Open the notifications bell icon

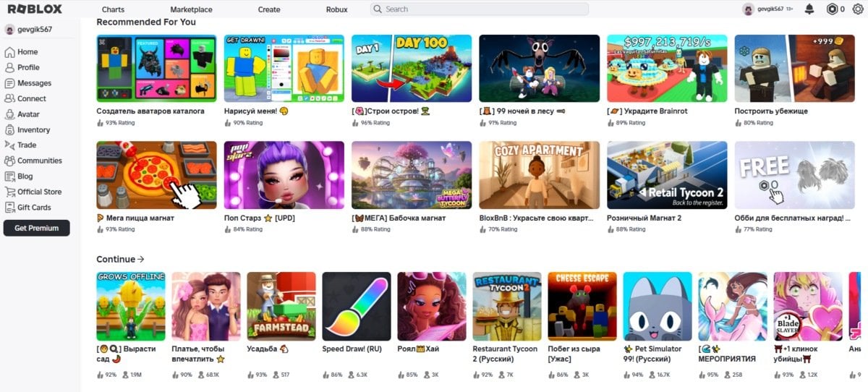(x=809, y=9)
